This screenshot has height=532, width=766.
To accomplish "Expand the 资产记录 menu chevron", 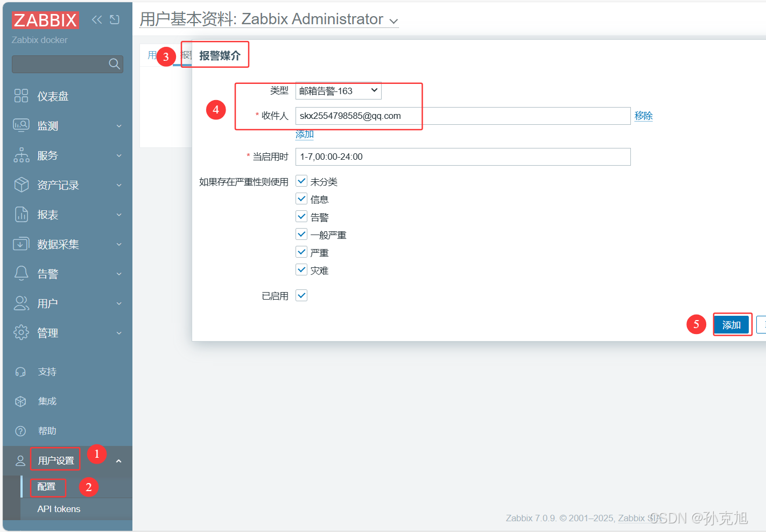I will coord(119,185).
